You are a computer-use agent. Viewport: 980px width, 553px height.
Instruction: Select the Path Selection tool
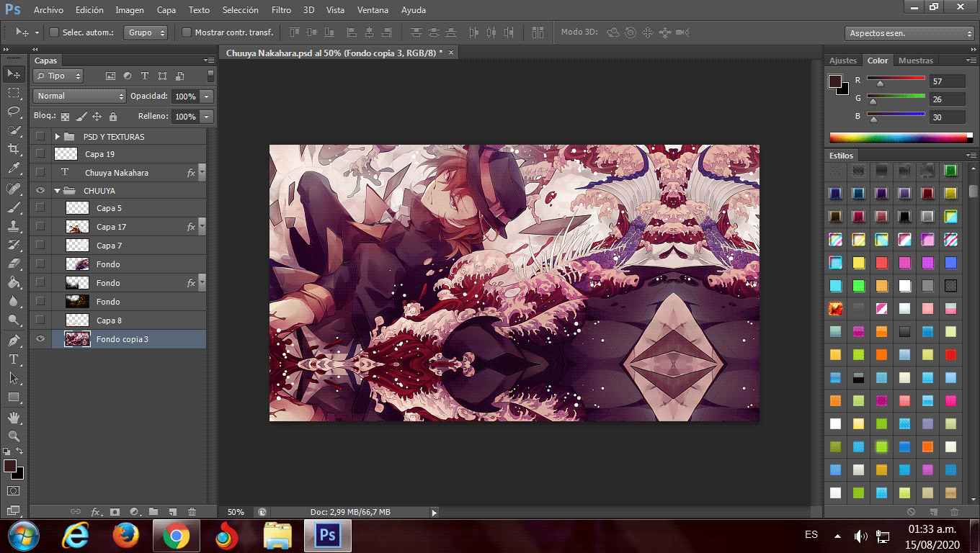14,378
